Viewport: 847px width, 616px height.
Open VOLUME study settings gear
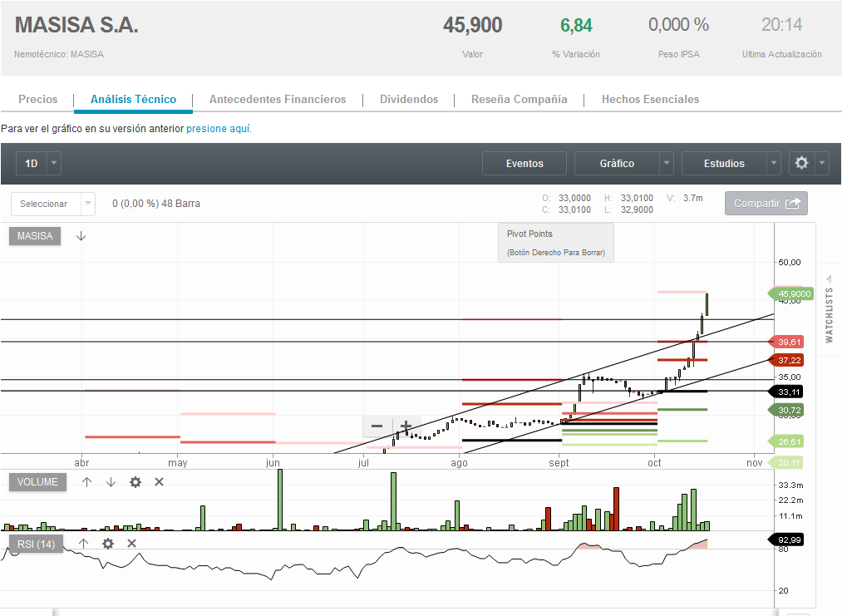click(135, 482)
